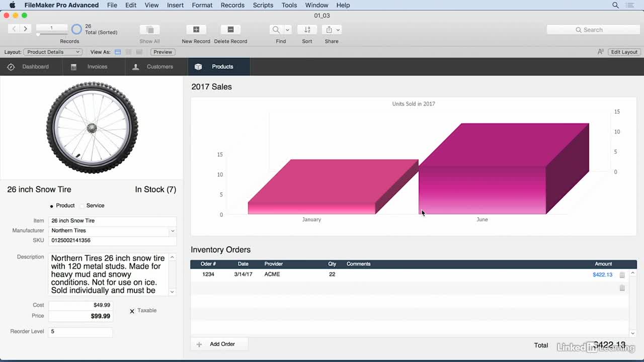Viewport: 644px width, 362px height.
Task: Open the Apple menu
Action: pyautogui.click(x=12, y=5)
